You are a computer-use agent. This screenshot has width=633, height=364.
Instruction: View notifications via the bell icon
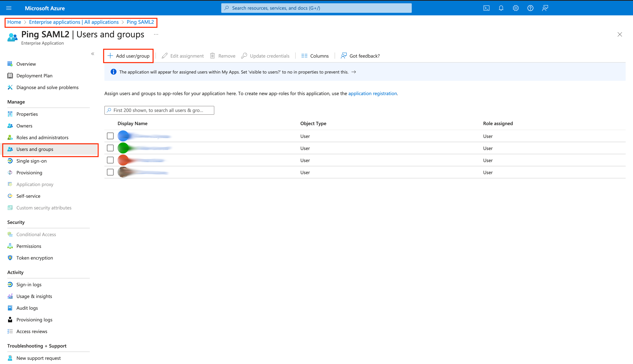click(501, 8)
